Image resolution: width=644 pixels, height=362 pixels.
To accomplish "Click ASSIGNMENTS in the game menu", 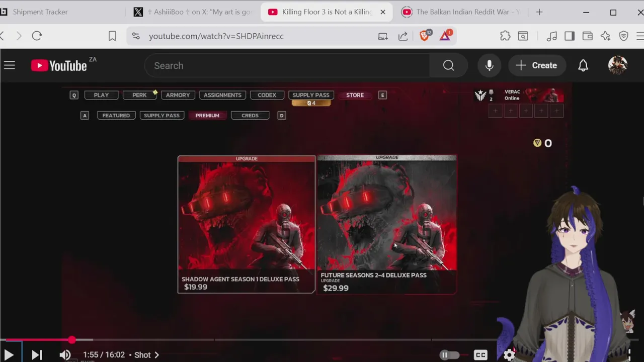I will (x=222, y=95).
